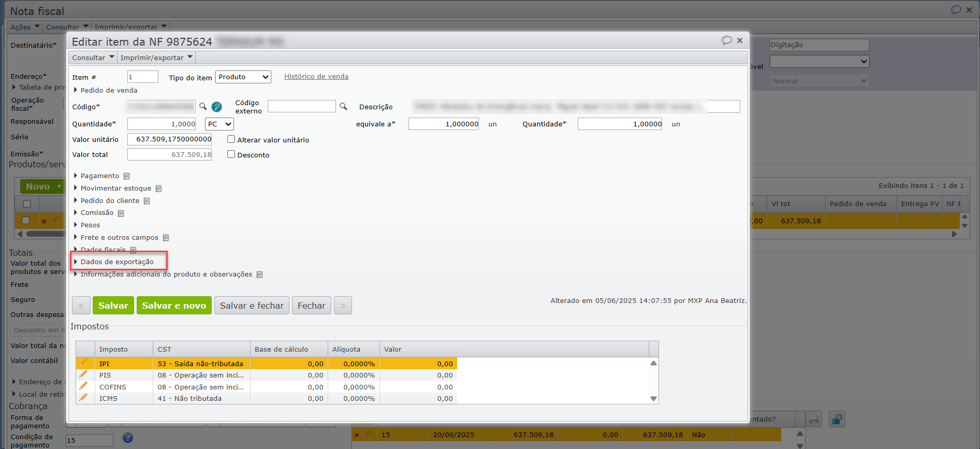Click the Salvar e fechar button
The width and height of the screenshot is (980, 449).
click(252, 306)
